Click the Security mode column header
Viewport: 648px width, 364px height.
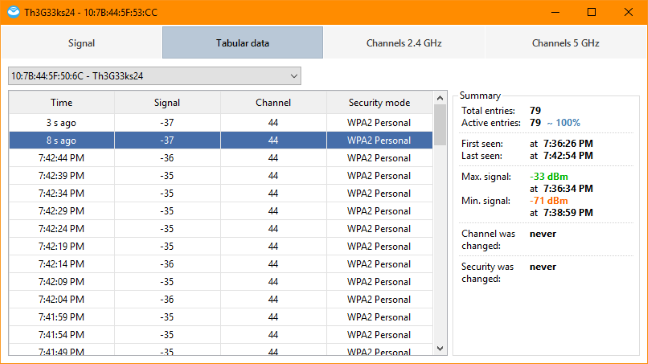tap(379, 102)
